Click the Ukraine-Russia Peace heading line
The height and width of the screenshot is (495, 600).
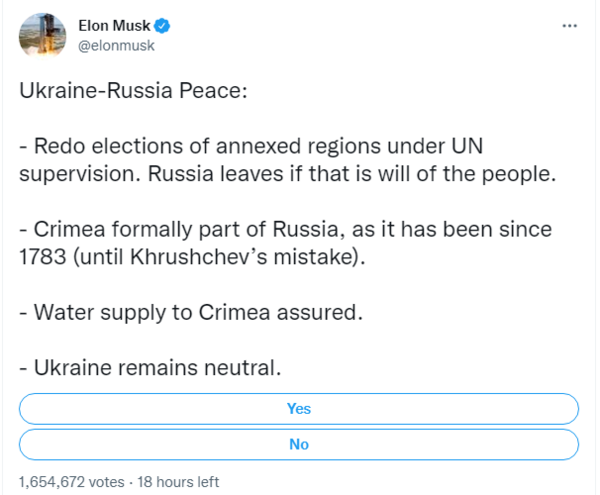133,91
